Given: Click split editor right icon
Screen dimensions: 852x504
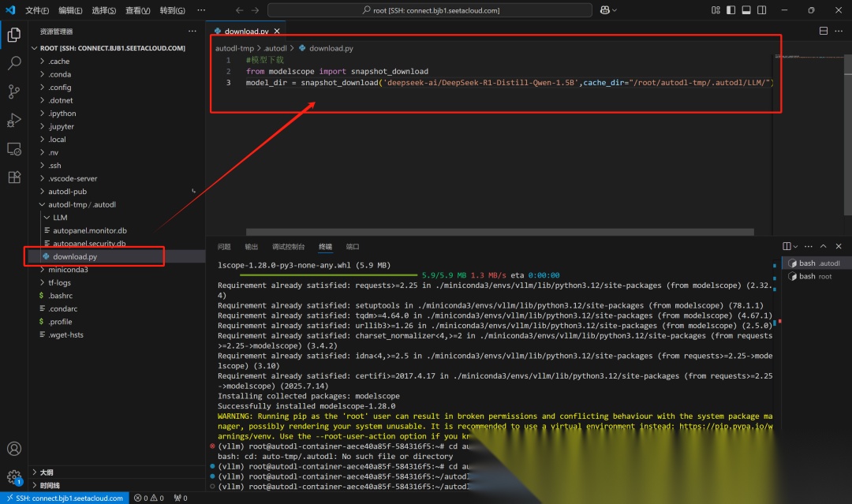Looking at the screenshot, I should [824, 31].
